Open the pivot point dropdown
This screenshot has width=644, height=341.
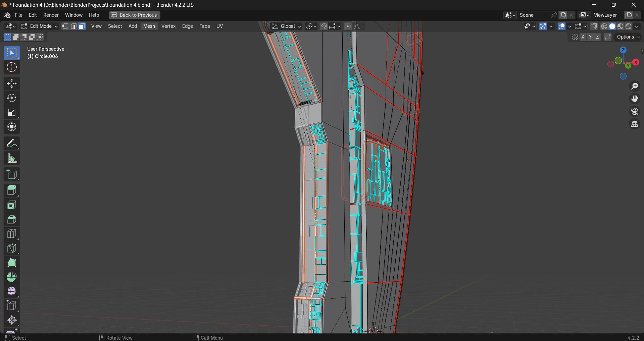point(311,26)
